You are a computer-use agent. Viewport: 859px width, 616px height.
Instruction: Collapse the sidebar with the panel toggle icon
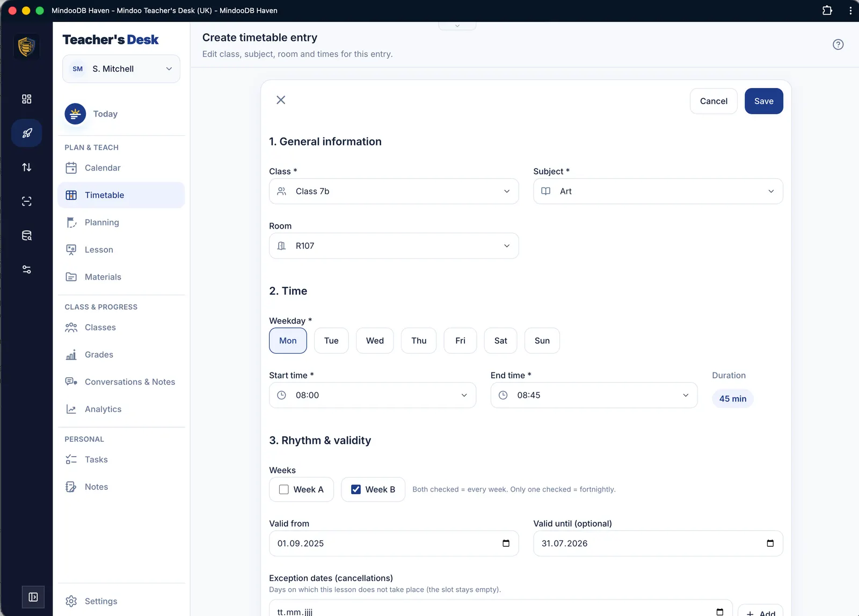coord(33,597)
